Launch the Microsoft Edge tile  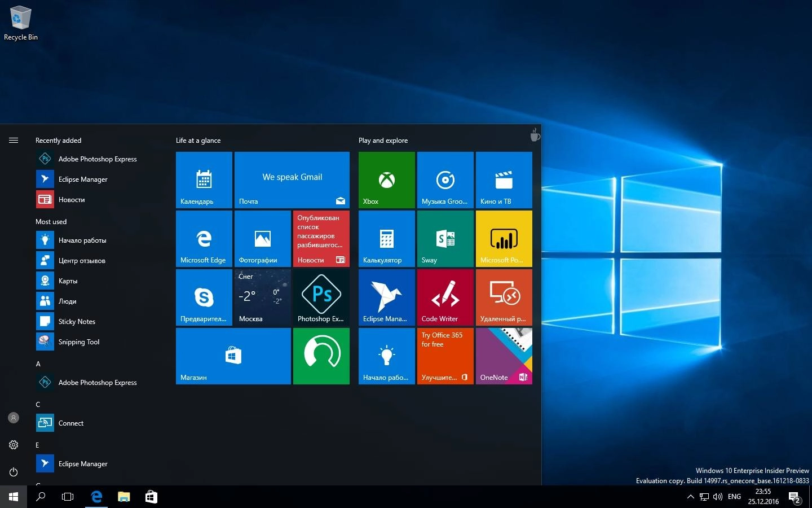[204, 239]
